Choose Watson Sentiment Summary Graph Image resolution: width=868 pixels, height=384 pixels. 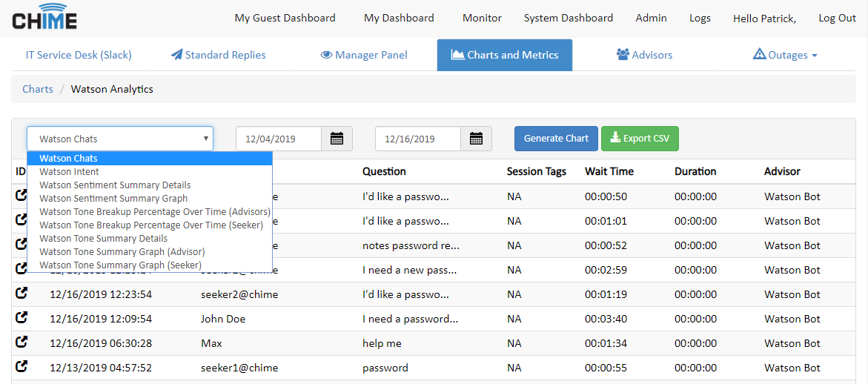click(150, 198)
